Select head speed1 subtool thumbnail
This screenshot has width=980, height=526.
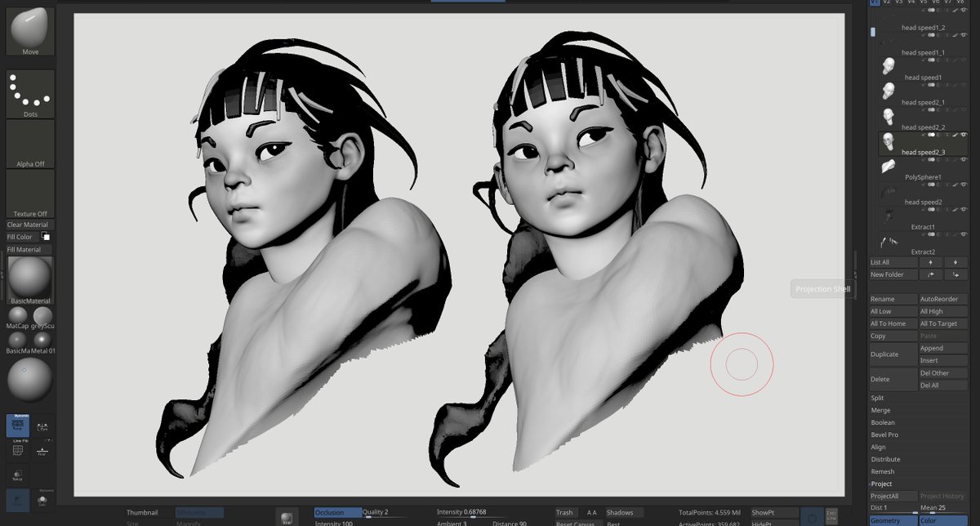[888, 66]
